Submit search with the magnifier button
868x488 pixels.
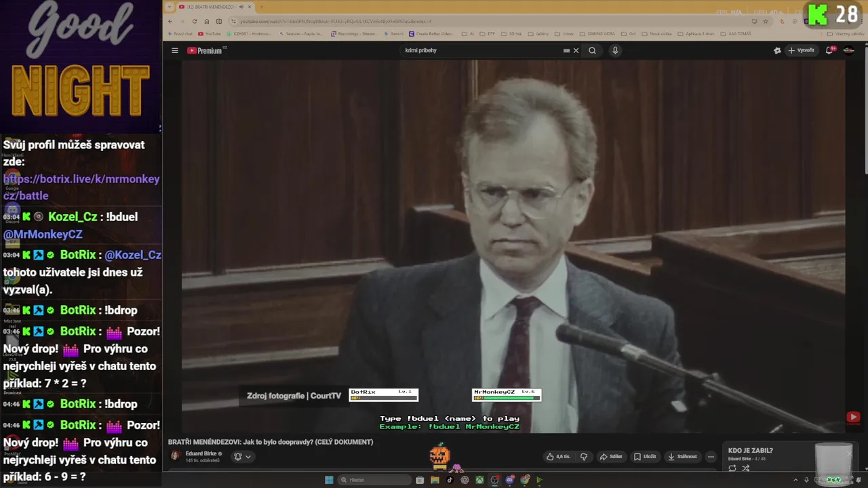[592, 50]
